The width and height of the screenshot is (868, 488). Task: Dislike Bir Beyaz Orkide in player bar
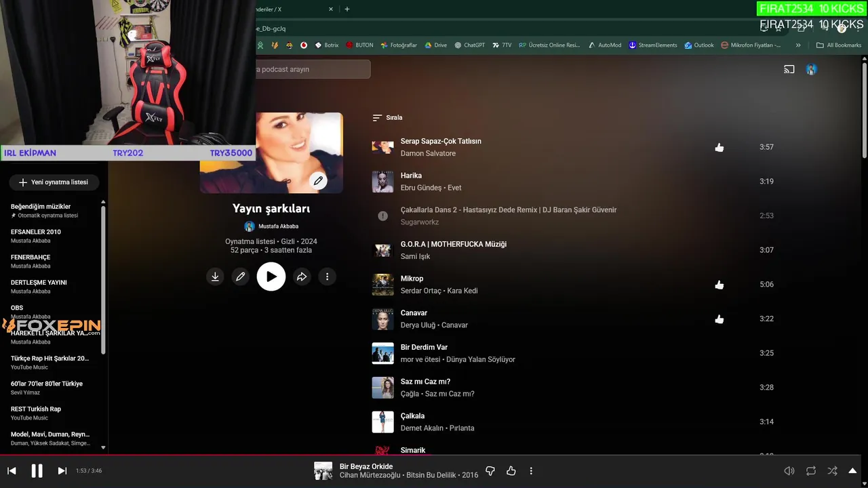coord(490,470)
